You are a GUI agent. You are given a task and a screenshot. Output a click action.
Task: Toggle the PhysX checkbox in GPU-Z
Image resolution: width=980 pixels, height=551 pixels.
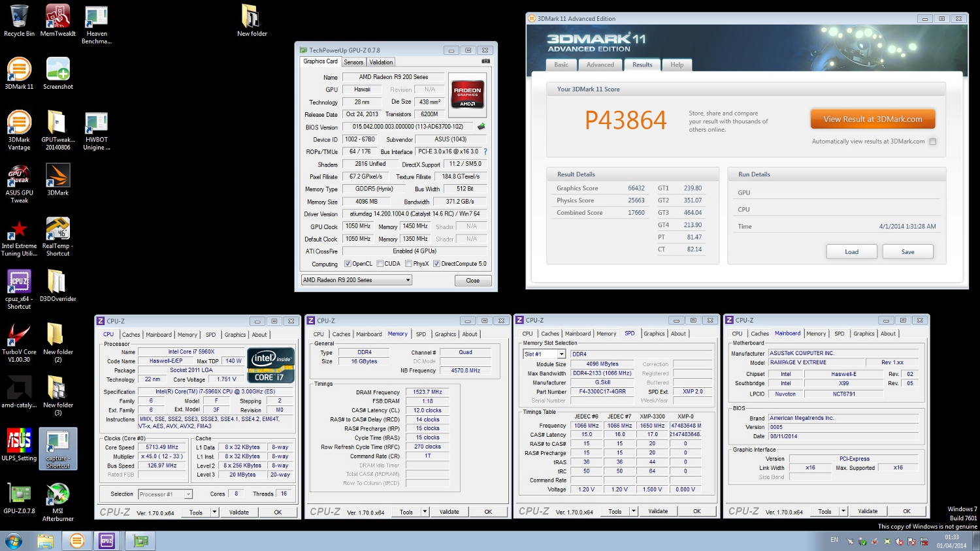408,264
